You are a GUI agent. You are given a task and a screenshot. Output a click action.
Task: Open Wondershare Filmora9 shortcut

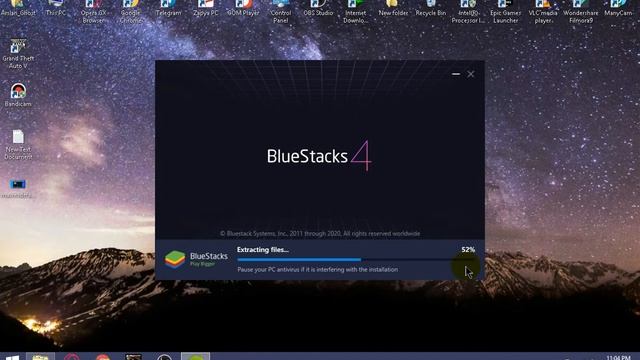point(581,11)
